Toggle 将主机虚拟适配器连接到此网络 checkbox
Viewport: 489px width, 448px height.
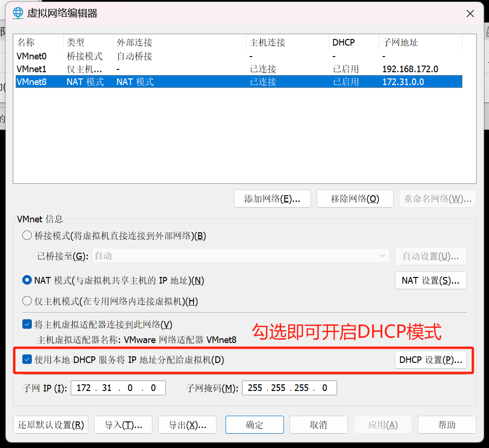27,324
